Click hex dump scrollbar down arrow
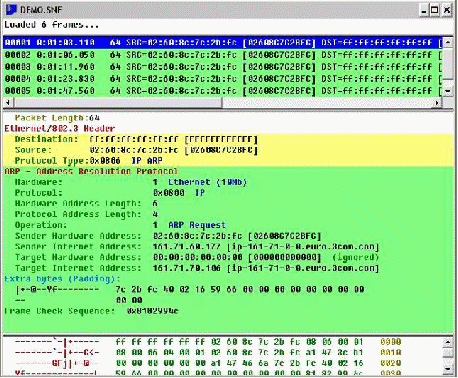Image resolution: width=458 pixels, height=378 pixels. point(448,369)
